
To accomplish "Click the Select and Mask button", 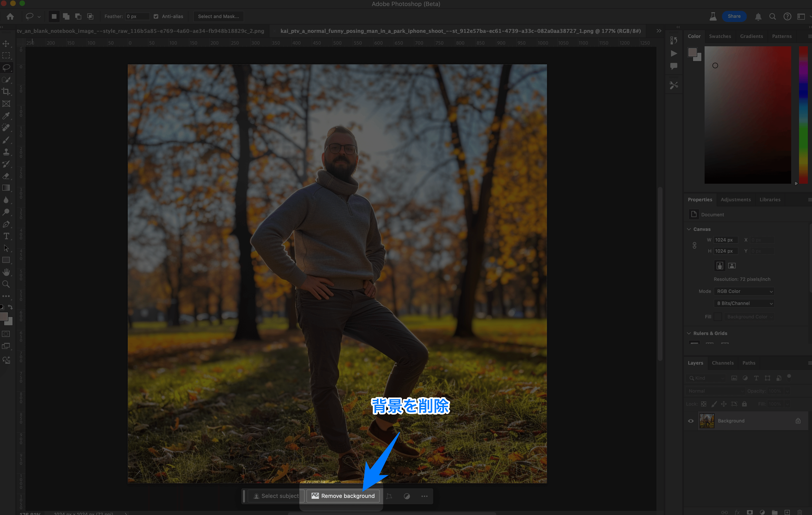I will pos(218,16).
